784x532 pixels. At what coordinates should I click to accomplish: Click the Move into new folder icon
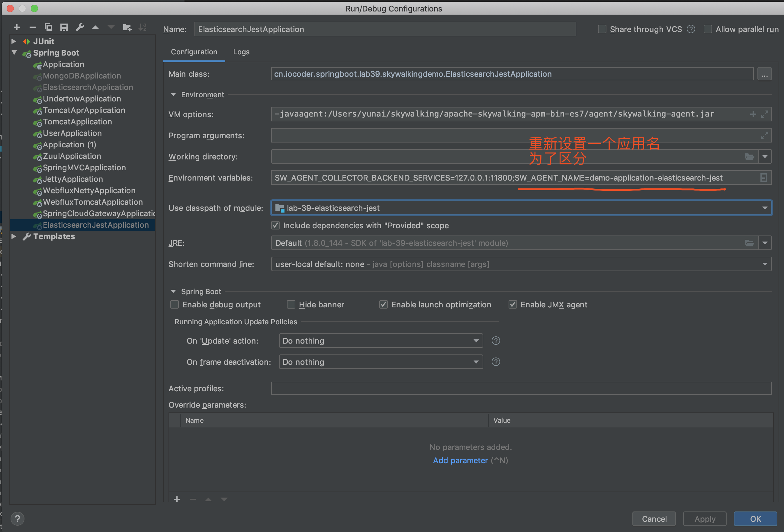tap(127, 27)
